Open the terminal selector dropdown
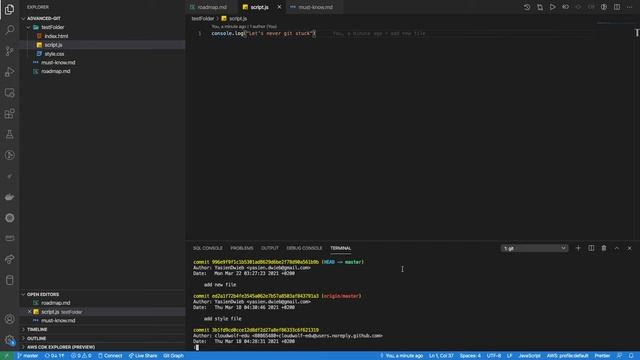640x360 pixels. 534,248
